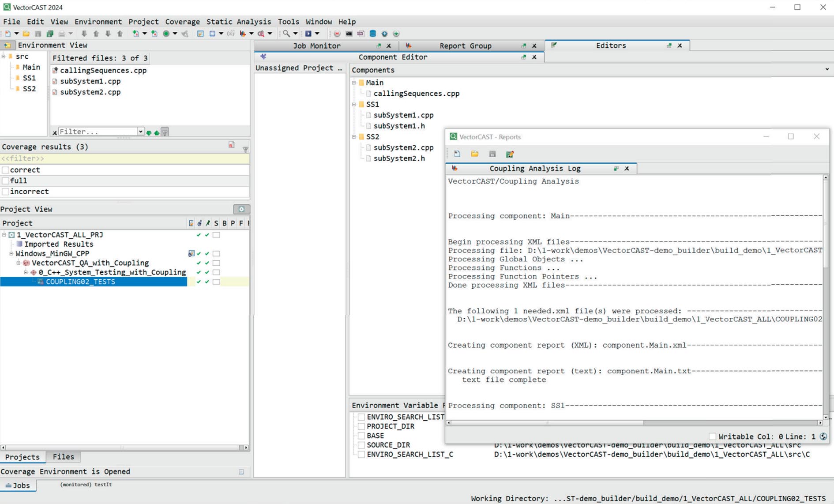Close the Coupling Analysis Log tab
834x504 pixels.
[627, 169]
